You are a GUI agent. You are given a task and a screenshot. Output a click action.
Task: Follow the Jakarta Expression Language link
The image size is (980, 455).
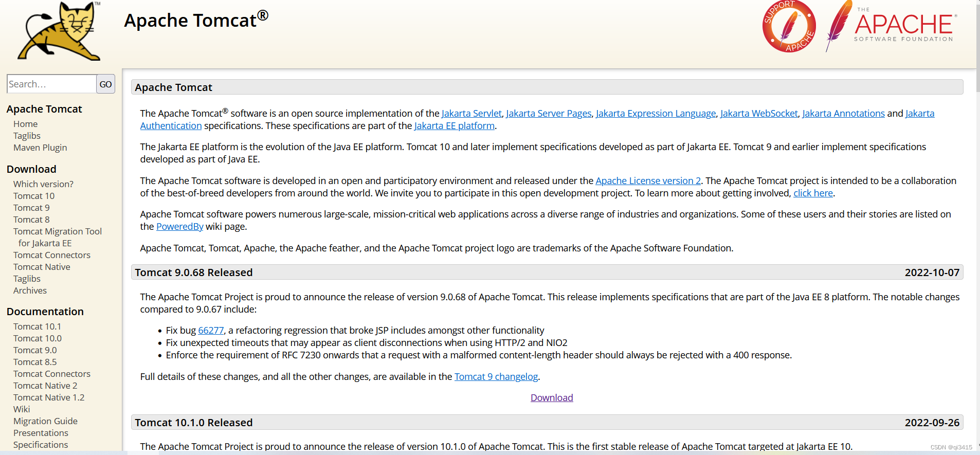656,113
